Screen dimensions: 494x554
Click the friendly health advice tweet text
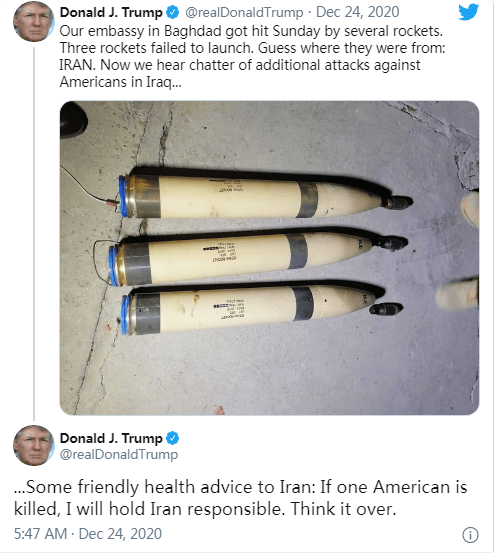tap(240, 498)
